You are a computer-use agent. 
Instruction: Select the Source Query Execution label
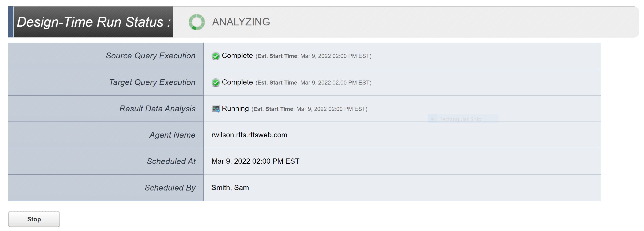151,56
